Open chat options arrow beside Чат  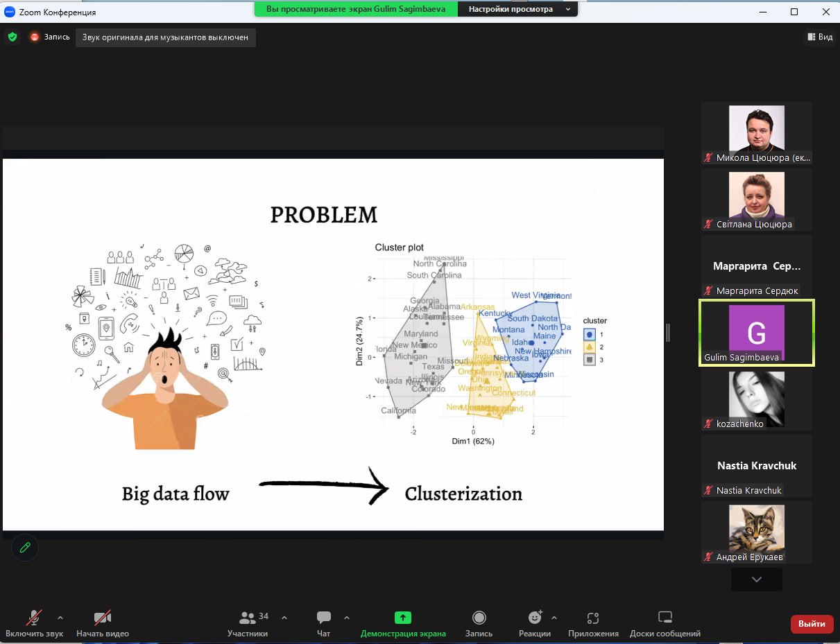pos(347,617)
